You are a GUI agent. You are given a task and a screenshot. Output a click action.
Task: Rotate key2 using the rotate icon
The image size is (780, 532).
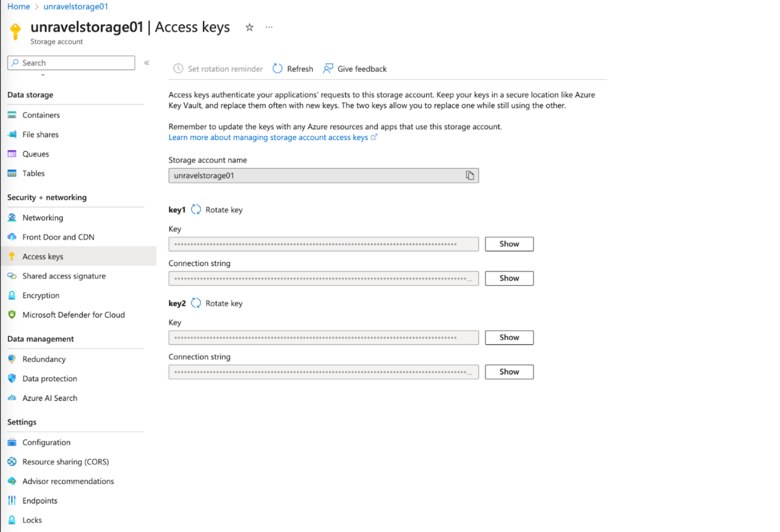tap(196, 303)
